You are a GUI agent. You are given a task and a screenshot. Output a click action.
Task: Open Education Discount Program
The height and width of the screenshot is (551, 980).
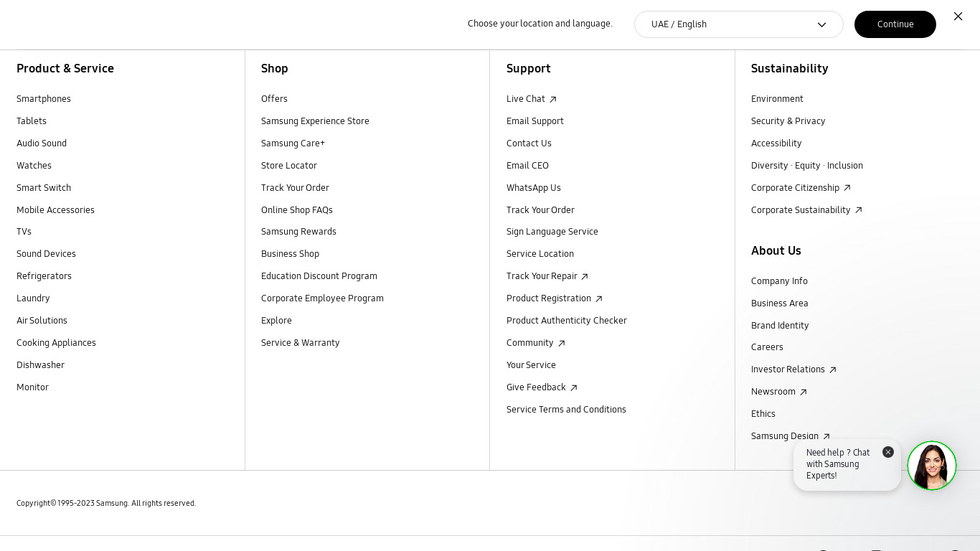(x=319, y=276)
